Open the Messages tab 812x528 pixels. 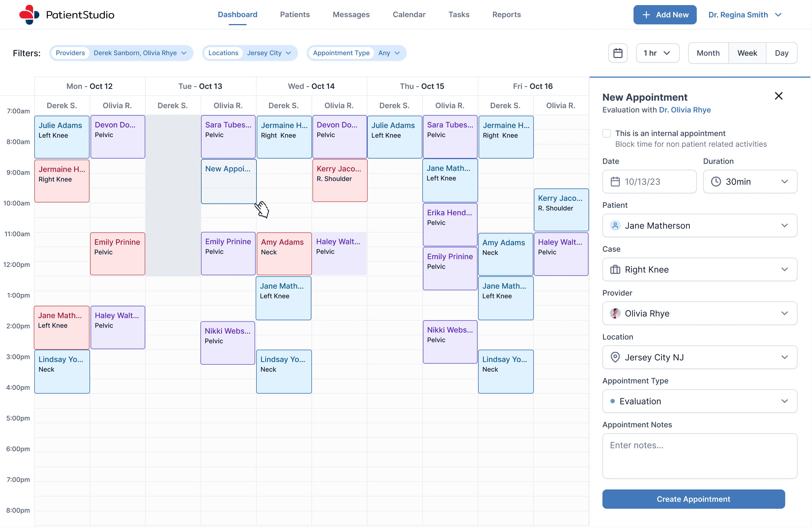(x=351, y=15)
